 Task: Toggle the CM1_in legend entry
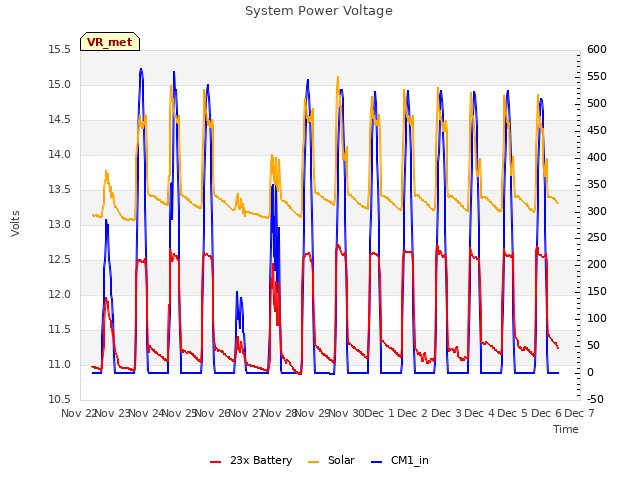[400, 460]
